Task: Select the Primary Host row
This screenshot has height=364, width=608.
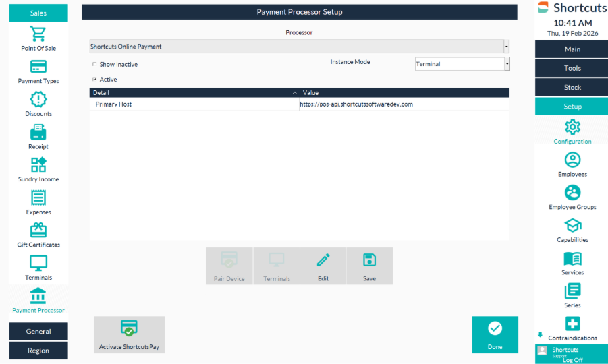Action: pos(300,104)
